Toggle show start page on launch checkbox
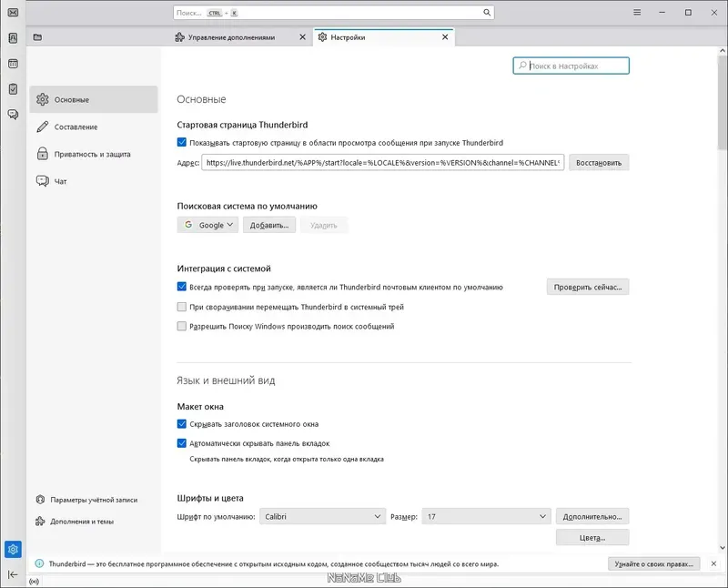This screenshot has width=728, height=588. click(181, 143)
